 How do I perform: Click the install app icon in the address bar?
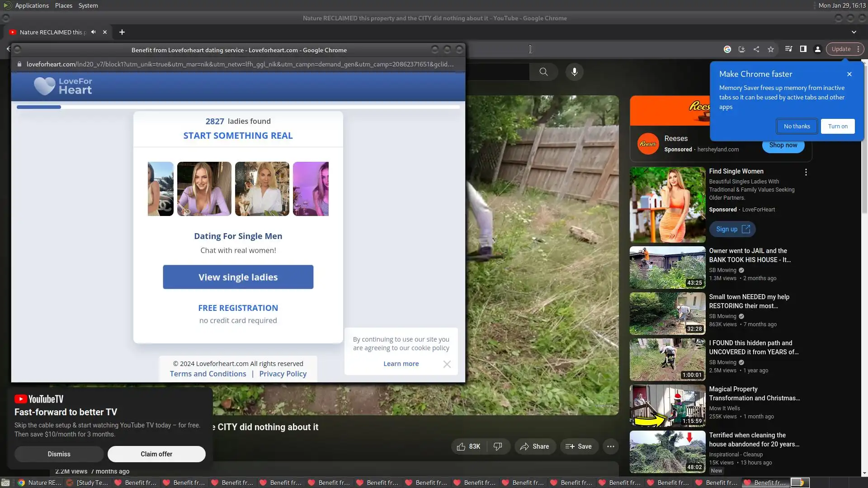(742, 49)
